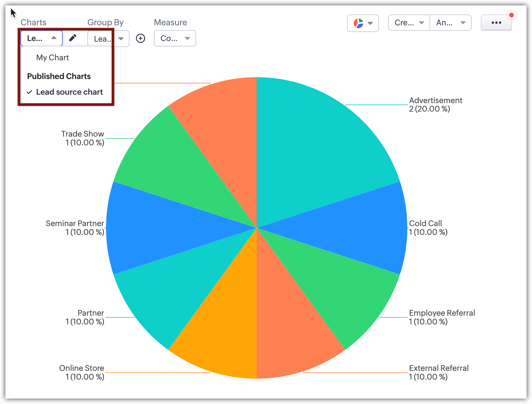The height and width of the screenshot is (404, 532).
Task: Click the Partner label text
Action: coord(91,313)
